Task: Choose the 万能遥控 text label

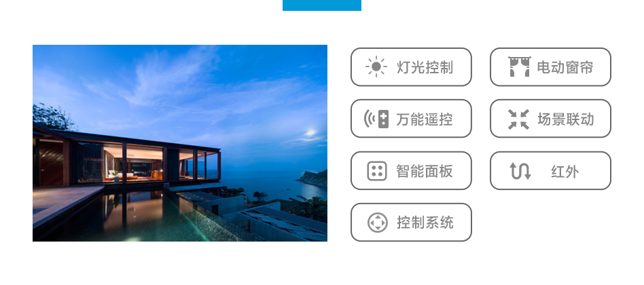Action: pos(425,119)
